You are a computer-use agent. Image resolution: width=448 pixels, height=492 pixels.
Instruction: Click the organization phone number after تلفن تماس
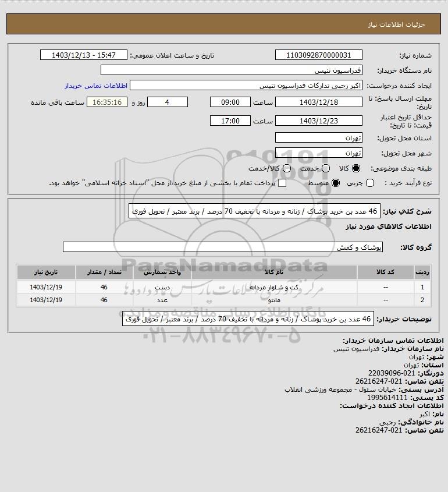click(x=379, y=381)
